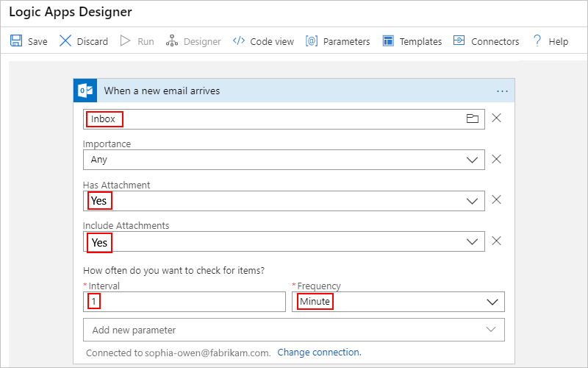The image size is (588, 368).
Task: Click the Outlook icon on trigger header
Action: (85, 91)
